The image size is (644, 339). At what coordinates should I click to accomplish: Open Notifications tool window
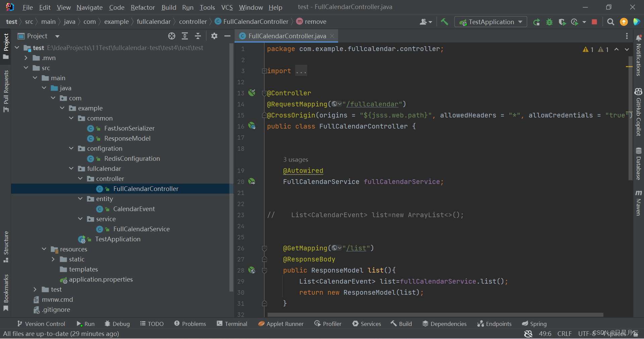coord(638,55)
